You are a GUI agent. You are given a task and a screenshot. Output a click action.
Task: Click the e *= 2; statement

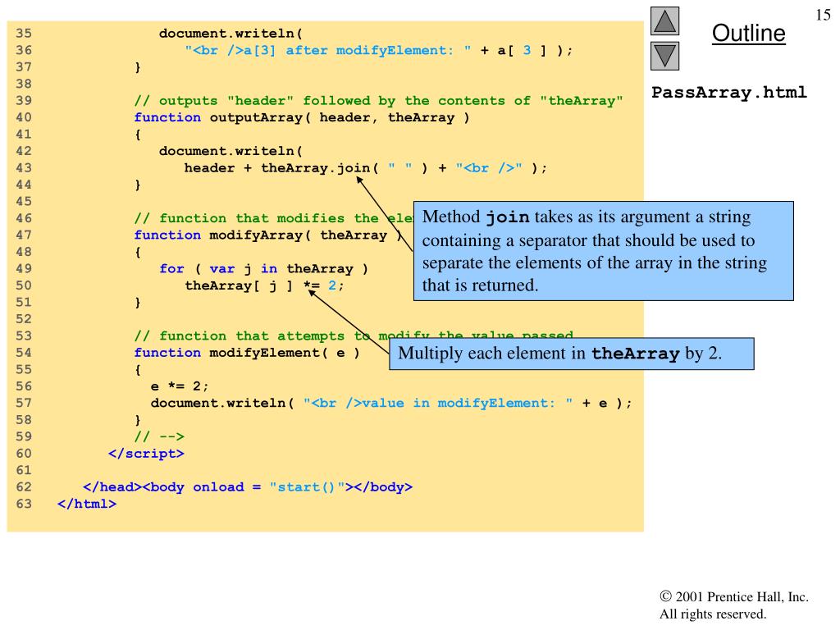point(180,386)
